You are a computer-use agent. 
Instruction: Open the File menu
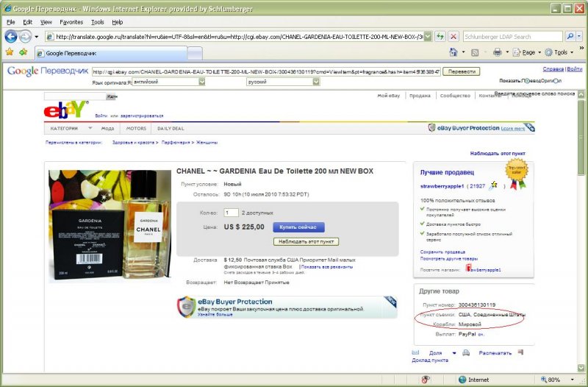coord(11,22)
